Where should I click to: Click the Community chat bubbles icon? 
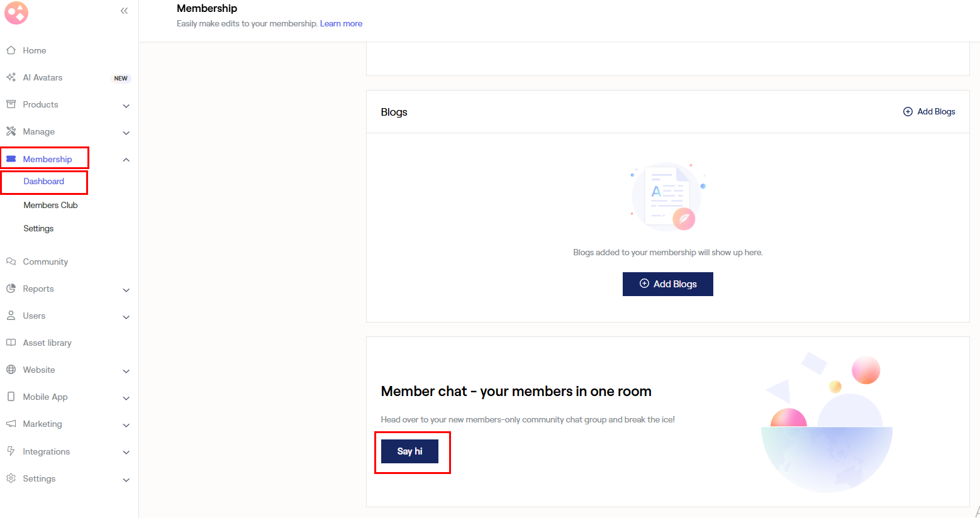click(x=11, y=262)
